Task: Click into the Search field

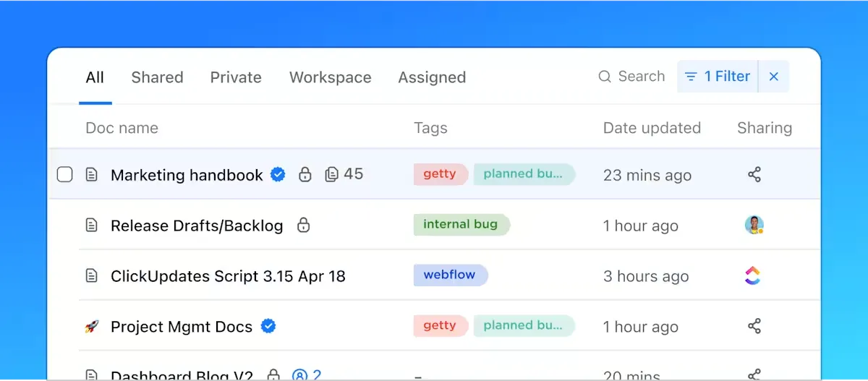Action: tap(631, 77)
